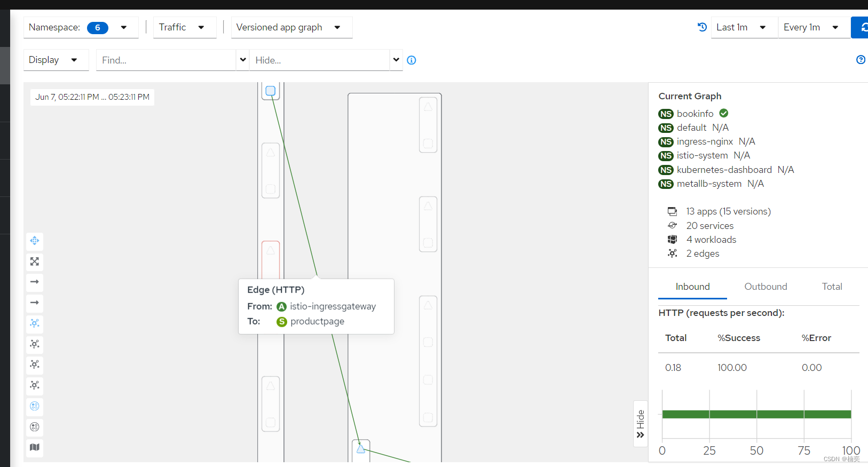Click the apps icon beside 13 apps
Viewport: 868px width, 467px height.
pos(673,211)
